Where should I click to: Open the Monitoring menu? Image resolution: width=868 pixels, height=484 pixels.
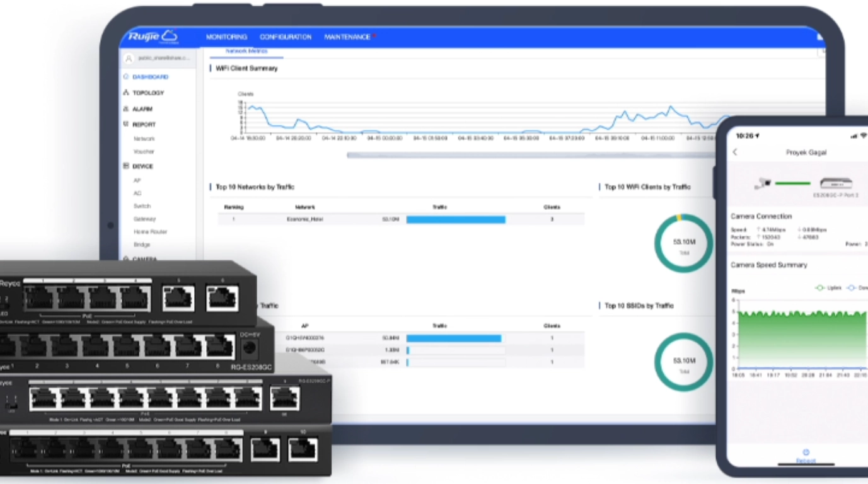pos(226,37)
